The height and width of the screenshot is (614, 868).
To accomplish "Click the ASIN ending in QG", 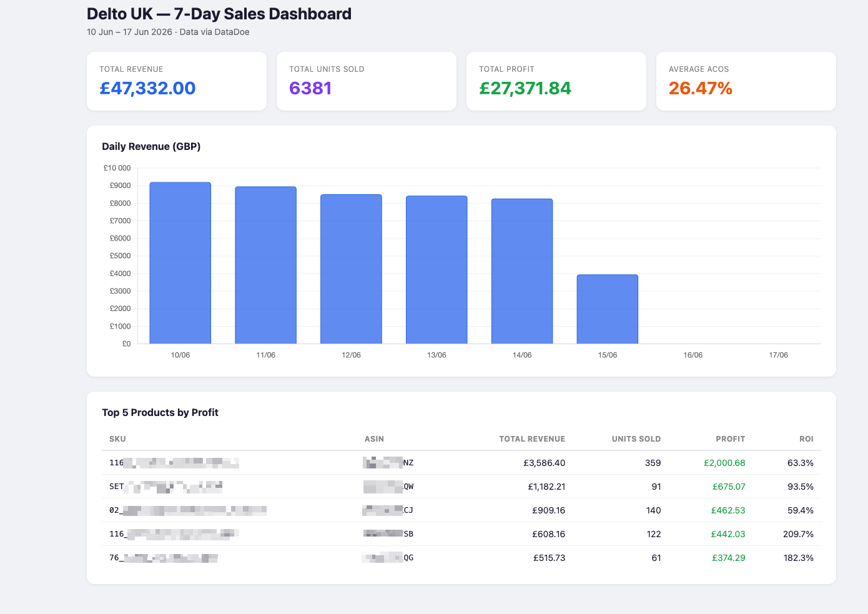I will [x=388, y=558].
